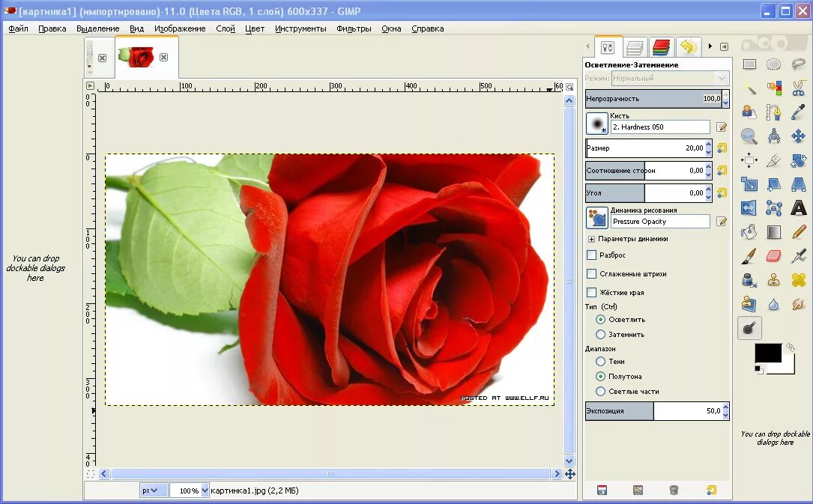Open the Файл menu

point(18,28)
